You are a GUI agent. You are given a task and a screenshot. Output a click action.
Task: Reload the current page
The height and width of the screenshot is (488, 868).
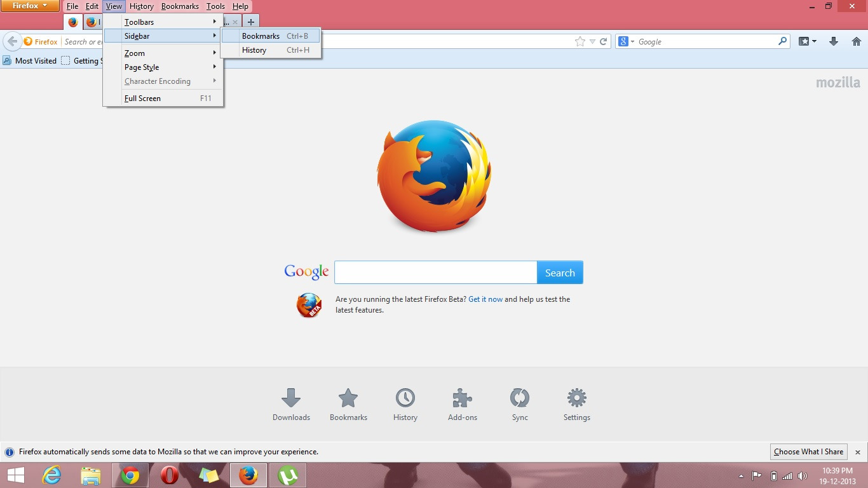point(603,41)
